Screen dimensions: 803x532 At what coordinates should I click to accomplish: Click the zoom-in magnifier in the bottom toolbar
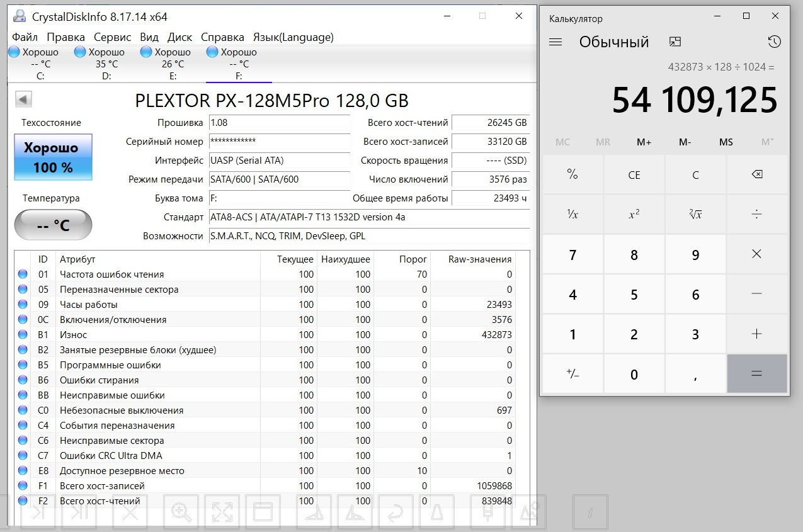pos(181,512)
